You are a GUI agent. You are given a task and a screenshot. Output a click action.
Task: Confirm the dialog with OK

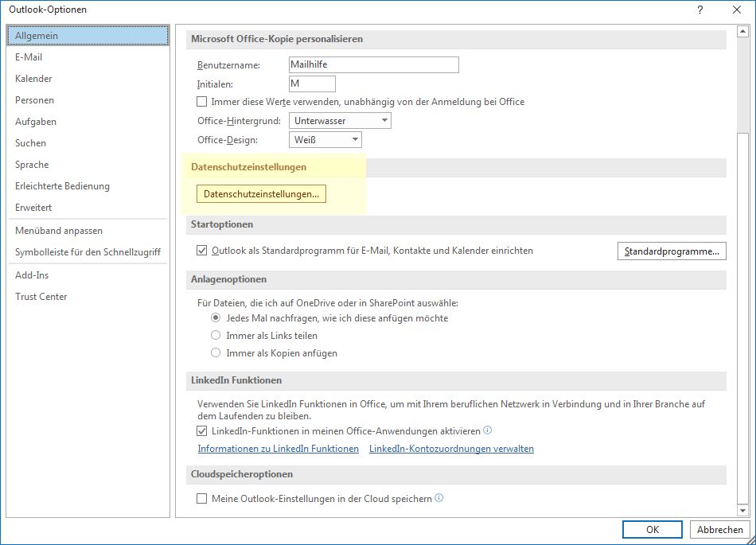[x=653, y=530]
